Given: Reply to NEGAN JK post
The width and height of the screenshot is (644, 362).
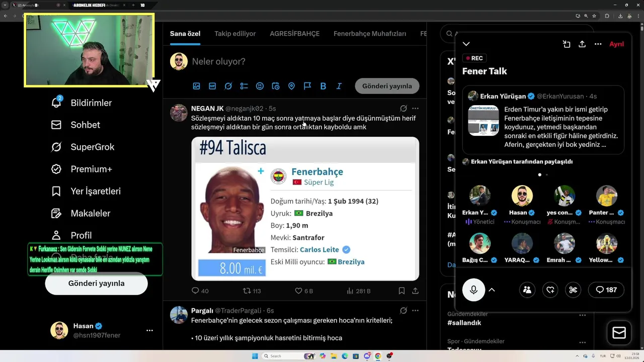Looking at the screenshot, I should coord(200,291).
